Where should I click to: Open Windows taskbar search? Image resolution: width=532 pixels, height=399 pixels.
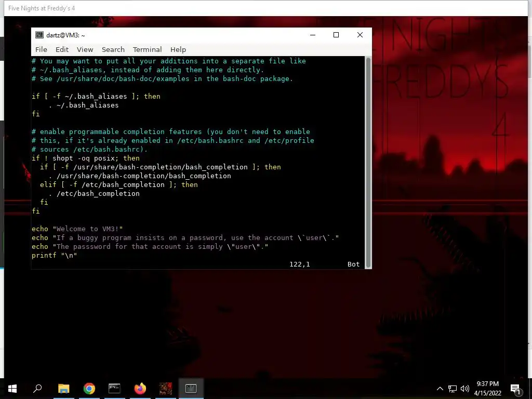tap(37, 389)
